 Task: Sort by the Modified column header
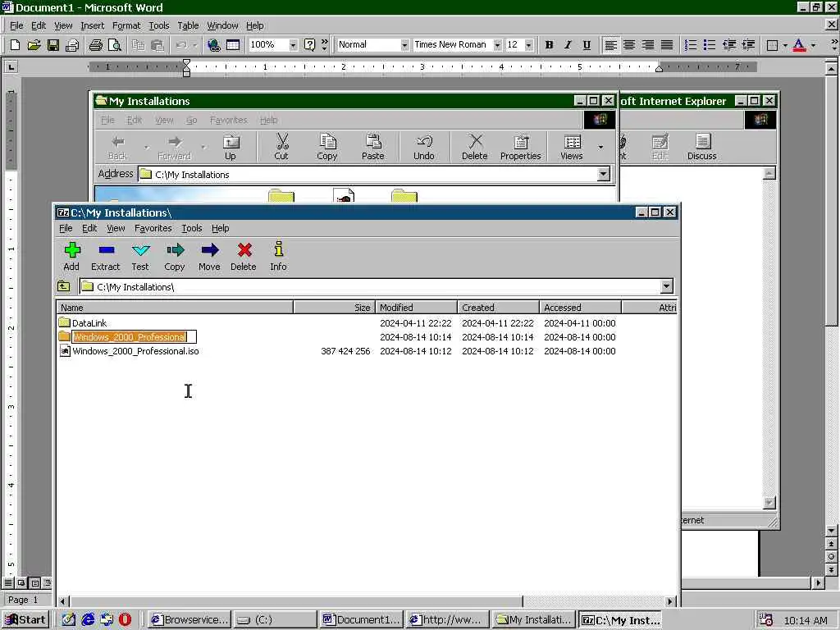pos(416,308)
